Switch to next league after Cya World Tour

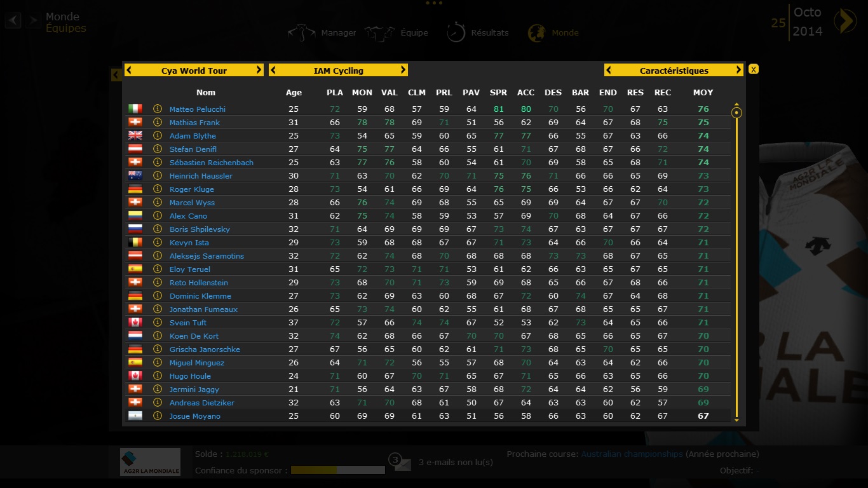point(259,70)
